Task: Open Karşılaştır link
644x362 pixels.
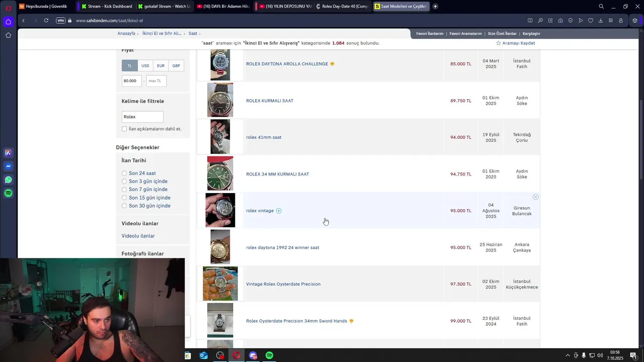Action: tap(531, 34)
